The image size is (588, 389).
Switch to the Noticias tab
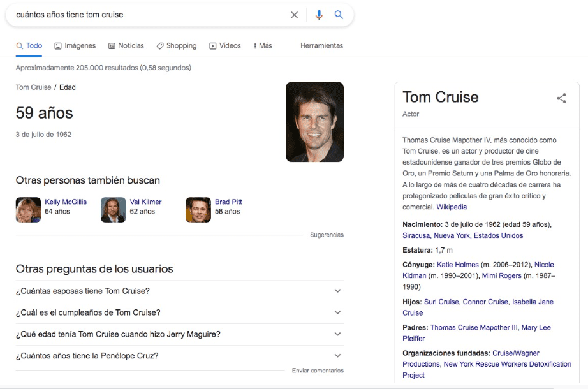126,46
